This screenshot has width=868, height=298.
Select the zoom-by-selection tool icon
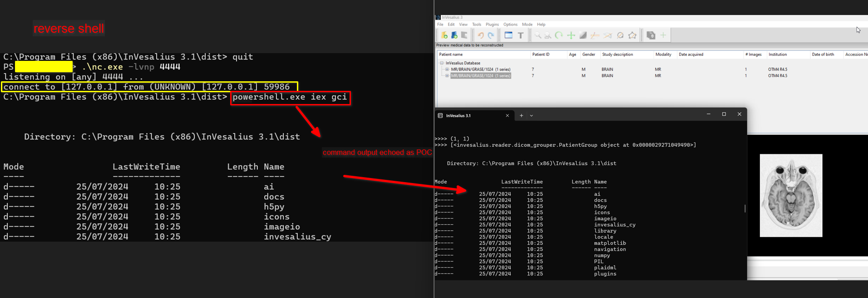pos(548,35)
